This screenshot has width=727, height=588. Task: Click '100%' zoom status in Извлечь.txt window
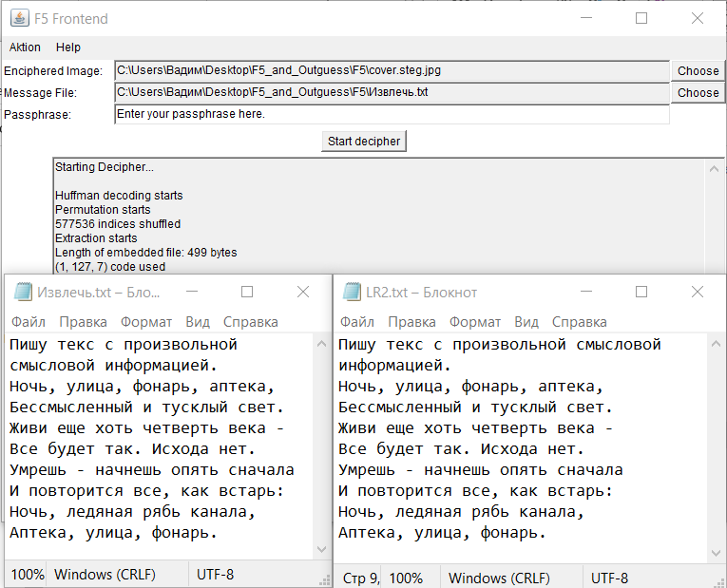click(x=28, y=575)
